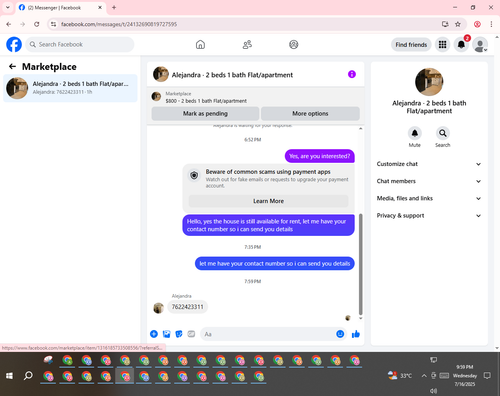
Task: Click the address bar URL
Action: (x=119, y=24)
